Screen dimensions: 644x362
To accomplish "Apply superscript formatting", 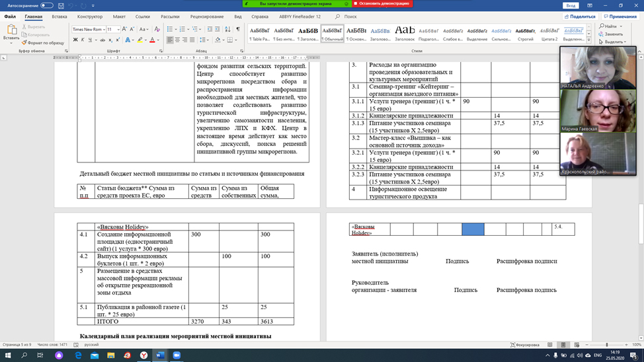I will coord(118,40).
